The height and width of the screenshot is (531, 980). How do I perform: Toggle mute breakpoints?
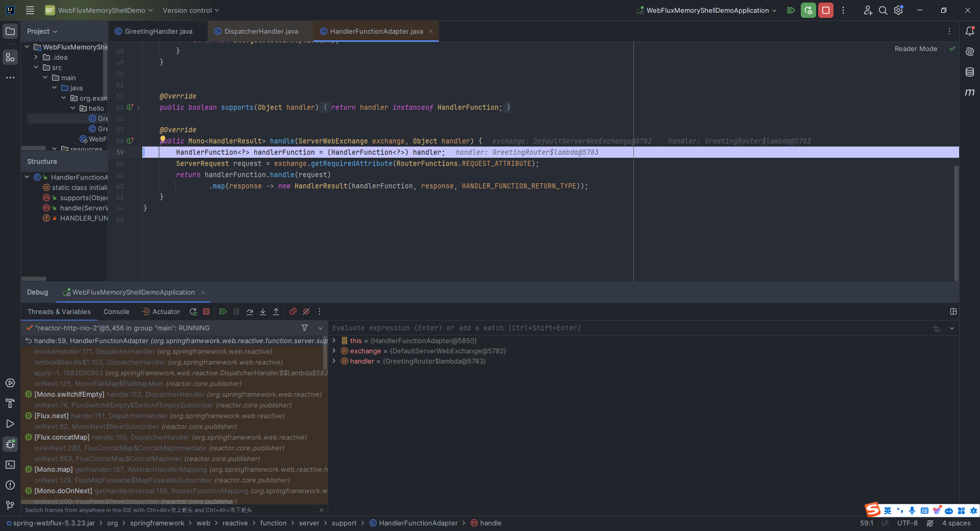click(306, 311)
